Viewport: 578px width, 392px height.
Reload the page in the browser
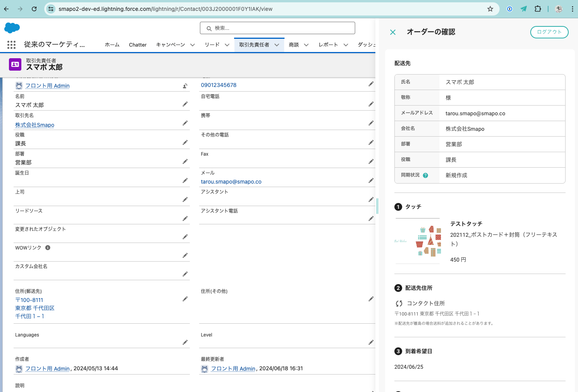coord(34,9)
